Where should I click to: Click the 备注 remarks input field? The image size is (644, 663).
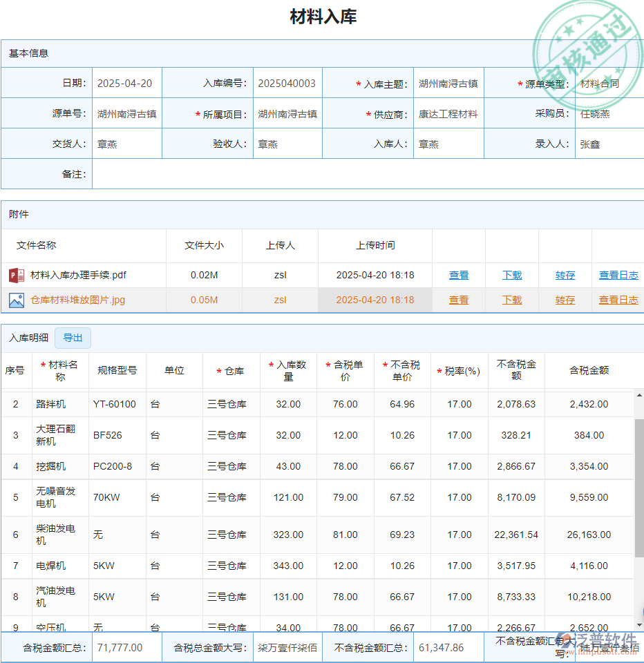[366, 174]
